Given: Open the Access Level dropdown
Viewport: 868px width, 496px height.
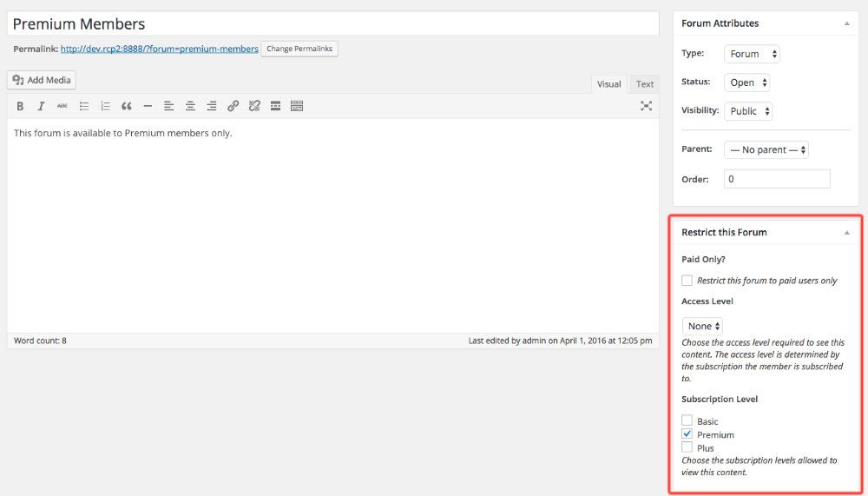Looking at the screenshot, I should [702, 327].
